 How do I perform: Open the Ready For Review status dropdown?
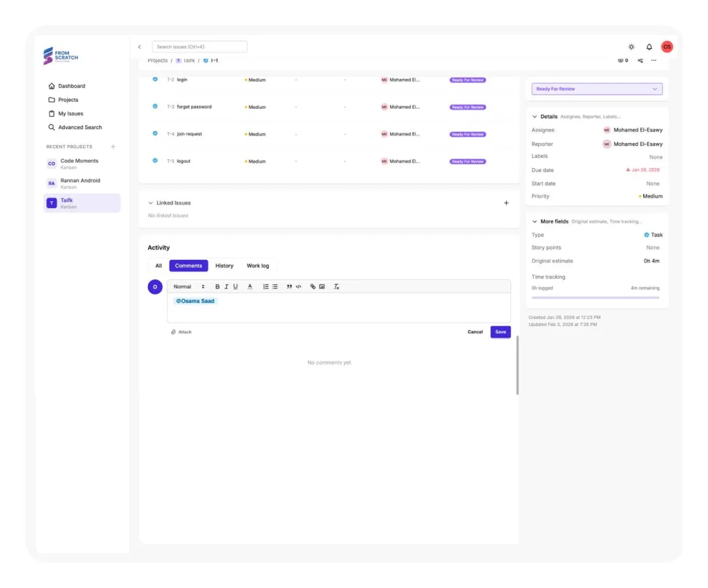pos(596,89)
